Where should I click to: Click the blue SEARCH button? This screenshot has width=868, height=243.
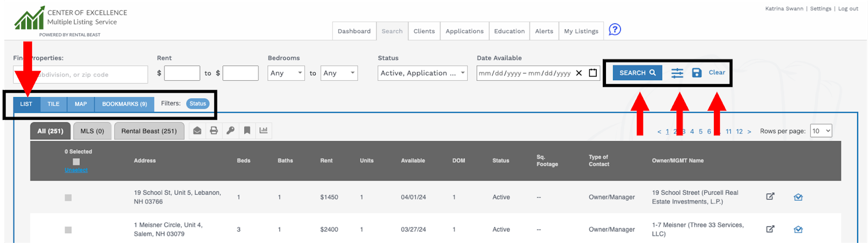pos(637,73)
